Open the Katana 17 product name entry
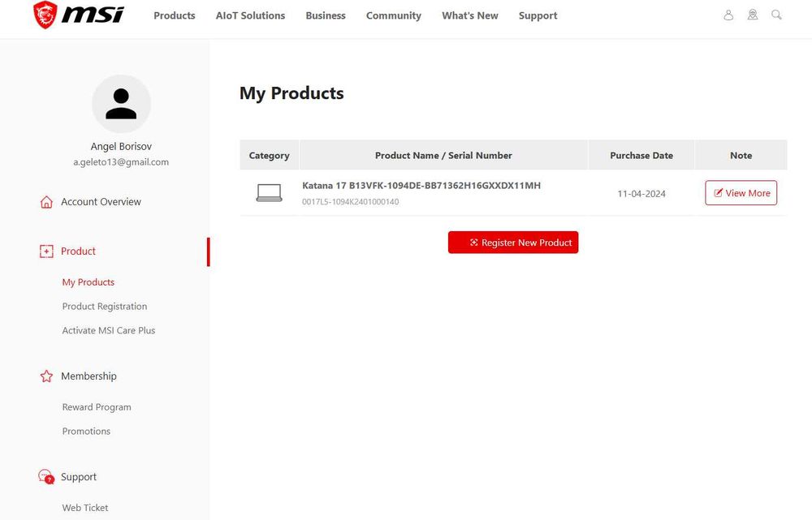Screen dimensions: 812x520 point(421,186)
